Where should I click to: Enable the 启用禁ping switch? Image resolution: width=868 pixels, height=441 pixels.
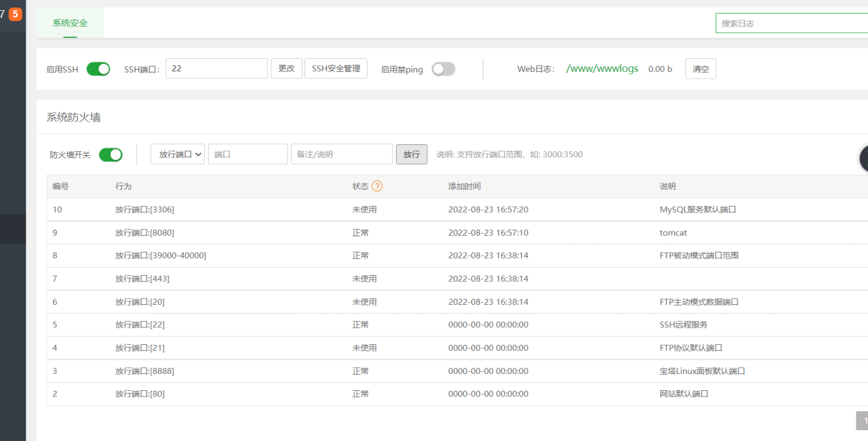click(443, 69)
